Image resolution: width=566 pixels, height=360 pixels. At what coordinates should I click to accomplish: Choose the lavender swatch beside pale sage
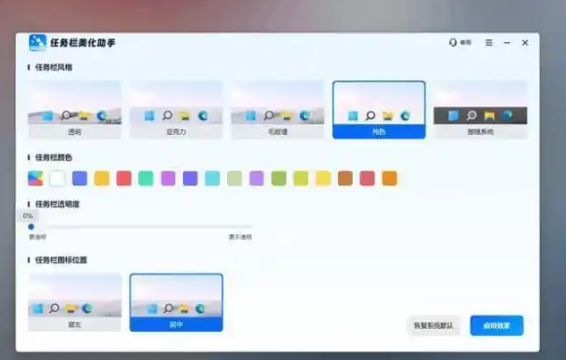(257, 178)
